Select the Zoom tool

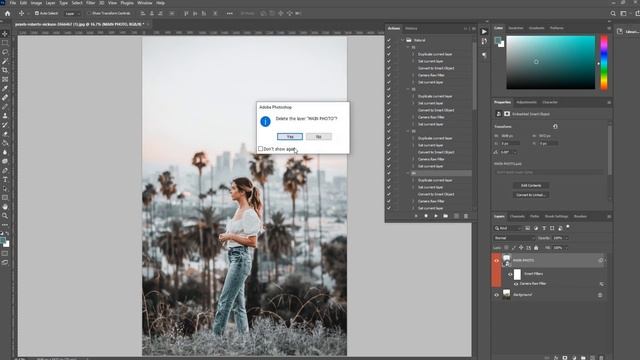pos(5,216)
